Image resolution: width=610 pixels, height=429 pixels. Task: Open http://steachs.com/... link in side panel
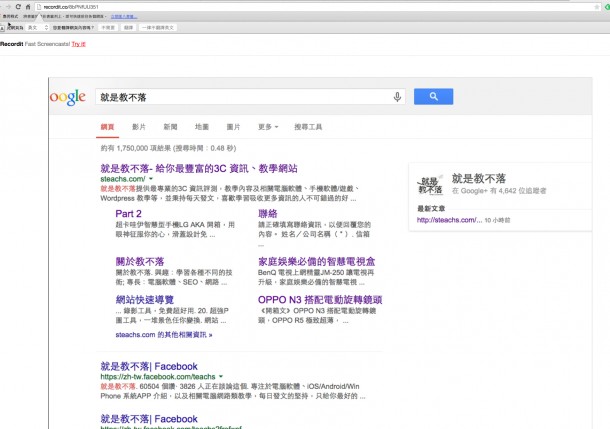(x=449, y=220)
